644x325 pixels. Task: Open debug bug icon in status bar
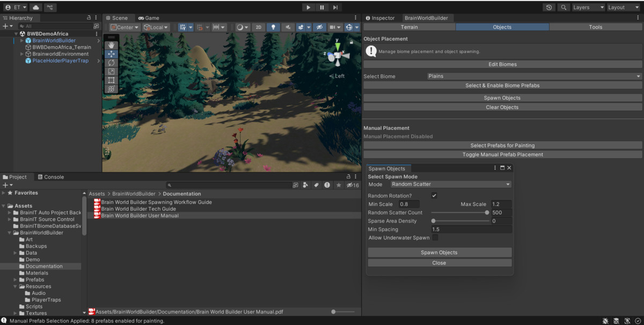point(606,321)
